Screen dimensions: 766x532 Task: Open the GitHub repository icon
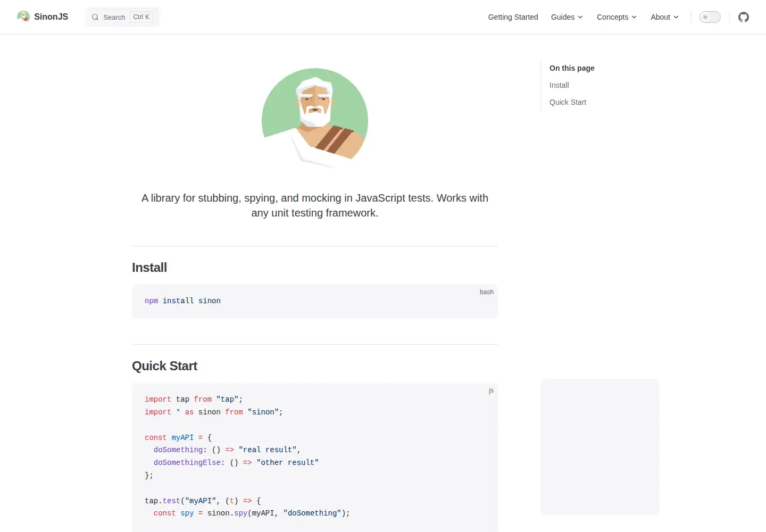[x=744, y=17]
